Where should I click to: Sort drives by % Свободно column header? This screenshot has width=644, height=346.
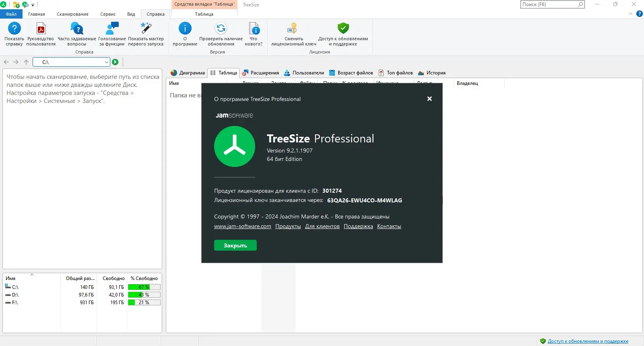pyautogui.click(x=144, y=278)
